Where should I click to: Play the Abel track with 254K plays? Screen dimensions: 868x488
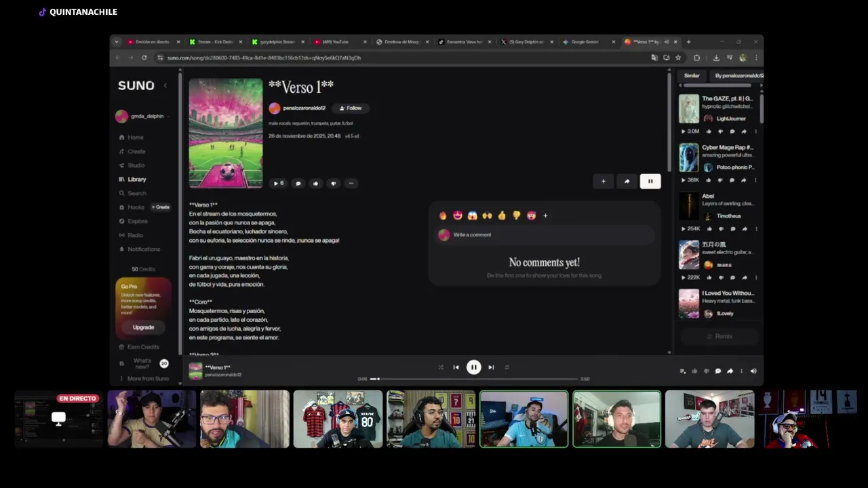tap(683, 229)
